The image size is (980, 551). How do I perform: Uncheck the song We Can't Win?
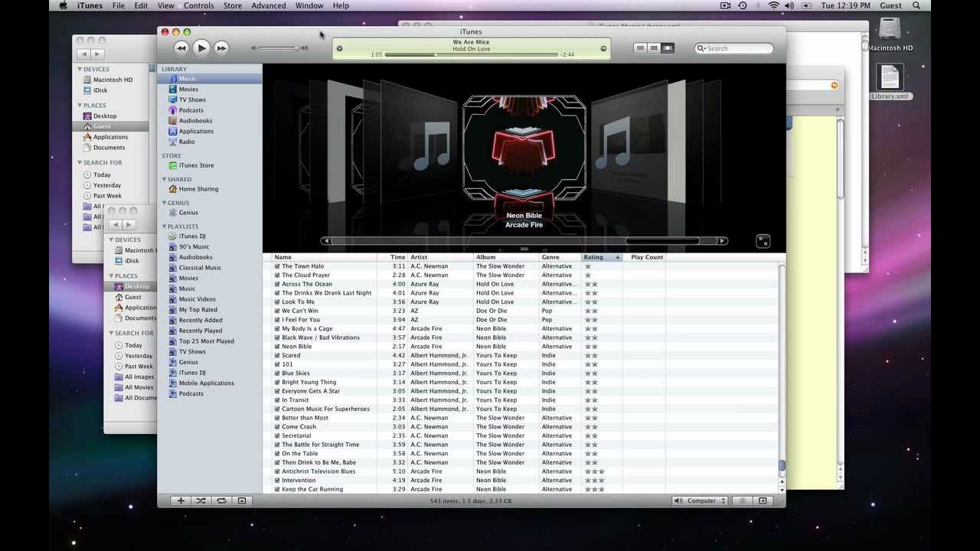coord(277,311)
